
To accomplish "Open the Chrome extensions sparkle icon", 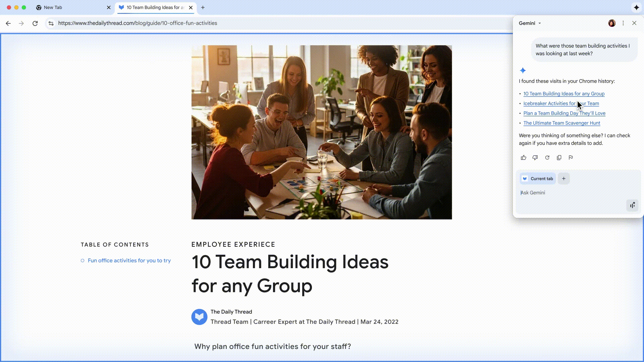I will (636, 7).
